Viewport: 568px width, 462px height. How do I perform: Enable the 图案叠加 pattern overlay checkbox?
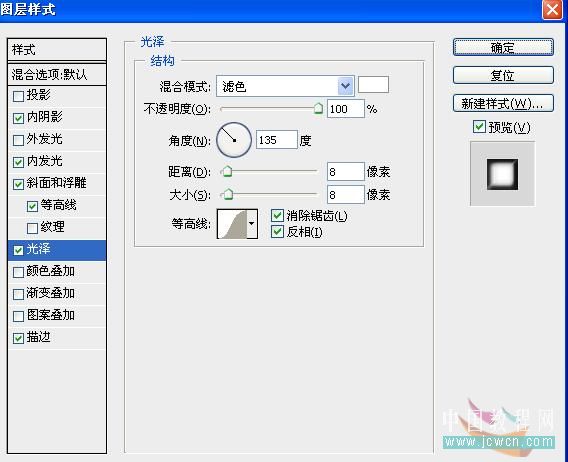[x=18, y=316]
